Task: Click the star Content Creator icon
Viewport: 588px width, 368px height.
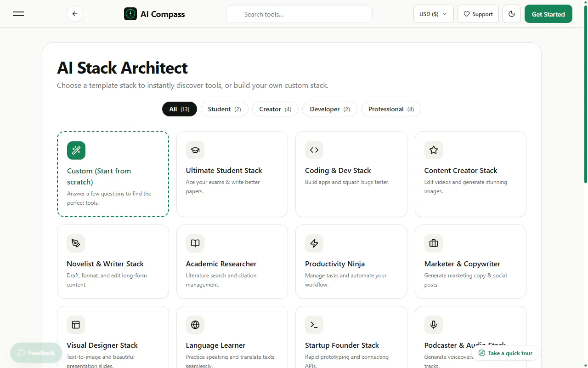Action: click(x=434, y=150)
